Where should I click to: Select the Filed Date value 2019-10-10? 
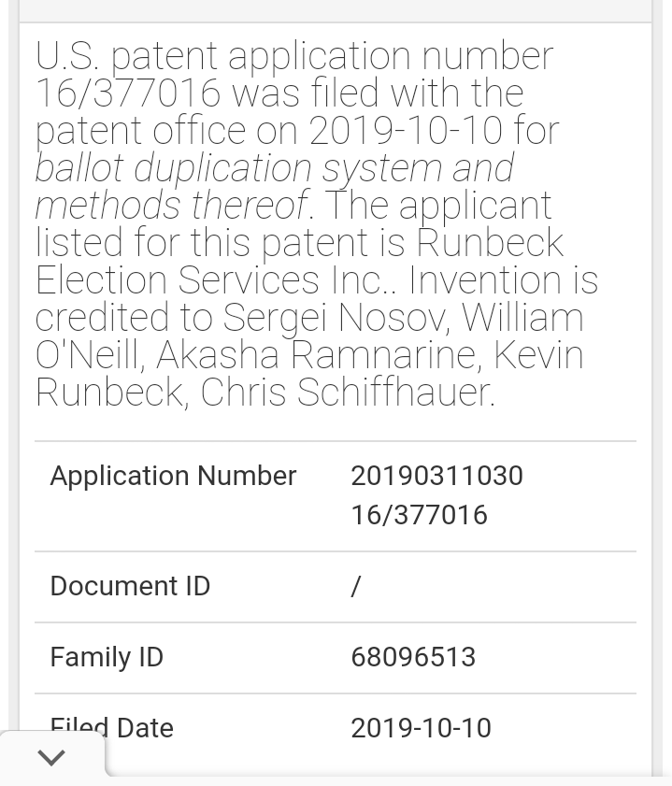421,728
